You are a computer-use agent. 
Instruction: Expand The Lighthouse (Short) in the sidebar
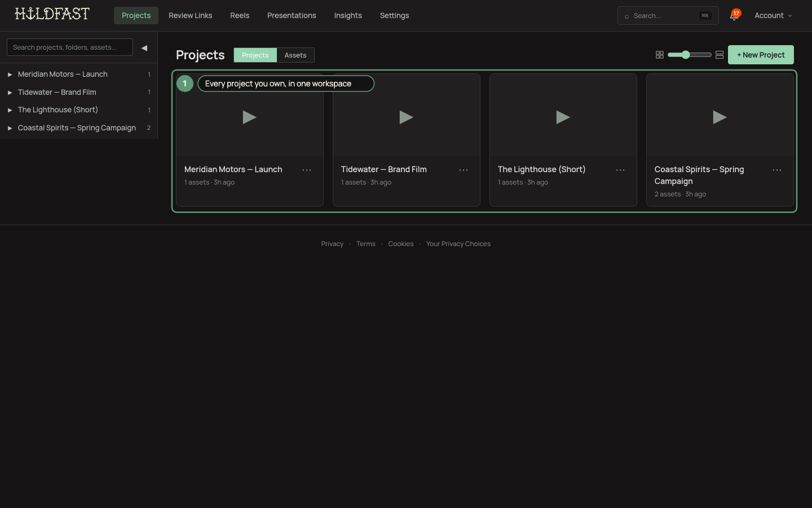pos(10,110)
